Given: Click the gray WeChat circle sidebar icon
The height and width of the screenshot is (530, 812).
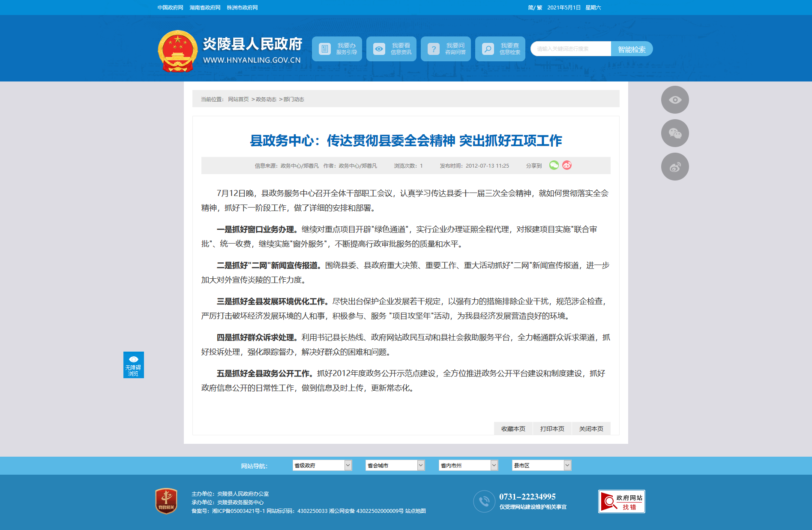Looking at the screenshot, I should pyautogui.click(x=675, y=133).
